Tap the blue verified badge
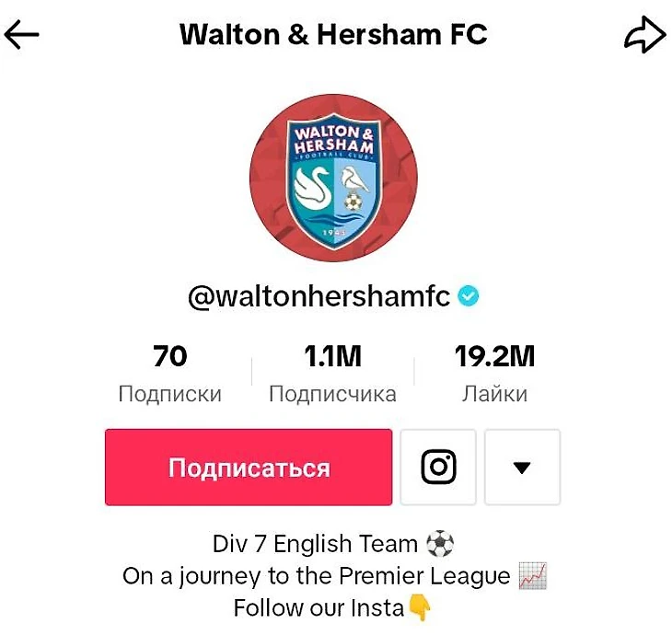The width and height of the screenshot is (672, 635). click(x=468, y=296)
